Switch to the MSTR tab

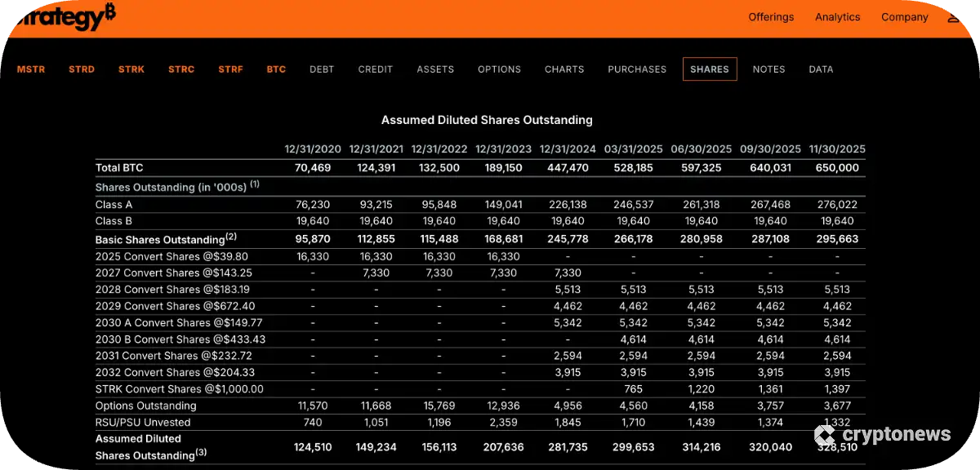31,69
